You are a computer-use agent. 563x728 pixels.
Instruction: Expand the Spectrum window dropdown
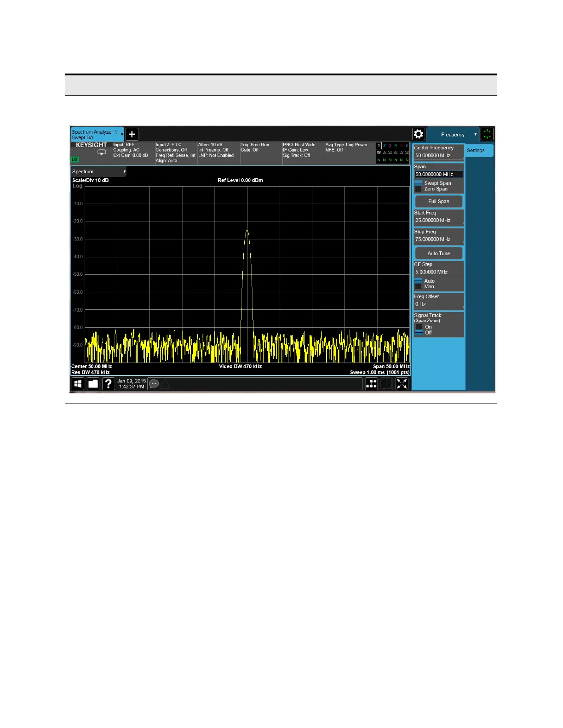coord(98,171)
